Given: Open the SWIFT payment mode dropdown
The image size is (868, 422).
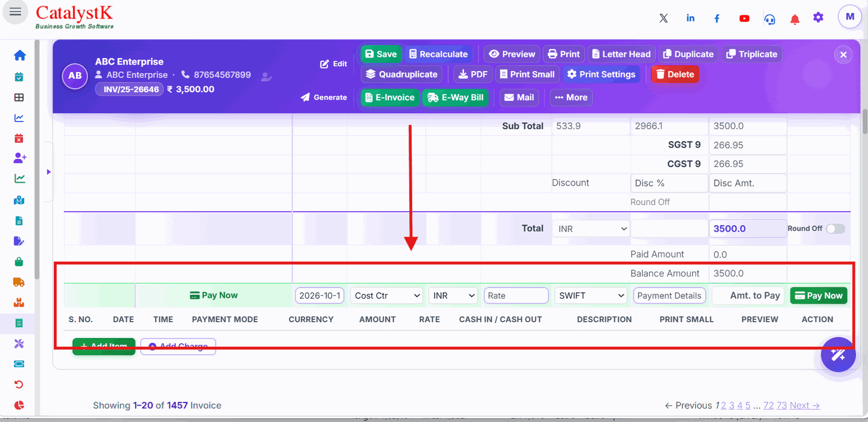Looking at the screenshot, I should [591, 296].
